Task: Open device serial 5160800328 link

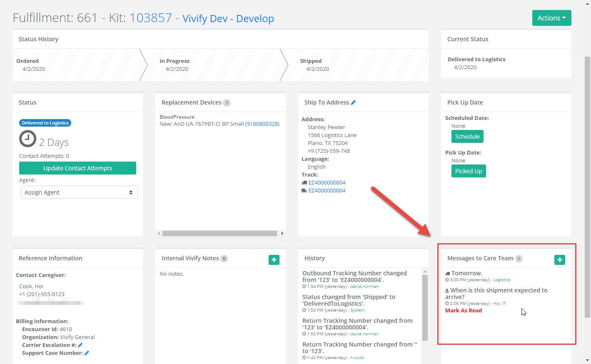Action: [262, 124]
